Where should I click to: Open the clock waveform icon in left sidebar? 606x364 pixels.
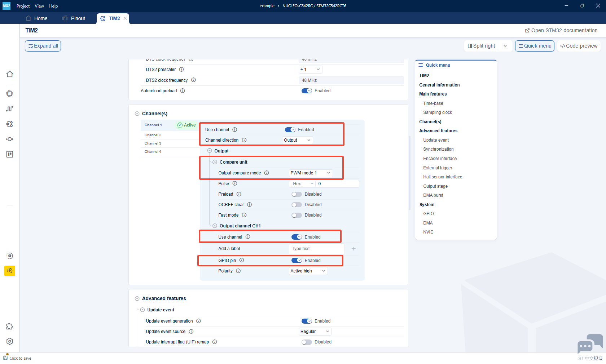(x=10, y=109)
